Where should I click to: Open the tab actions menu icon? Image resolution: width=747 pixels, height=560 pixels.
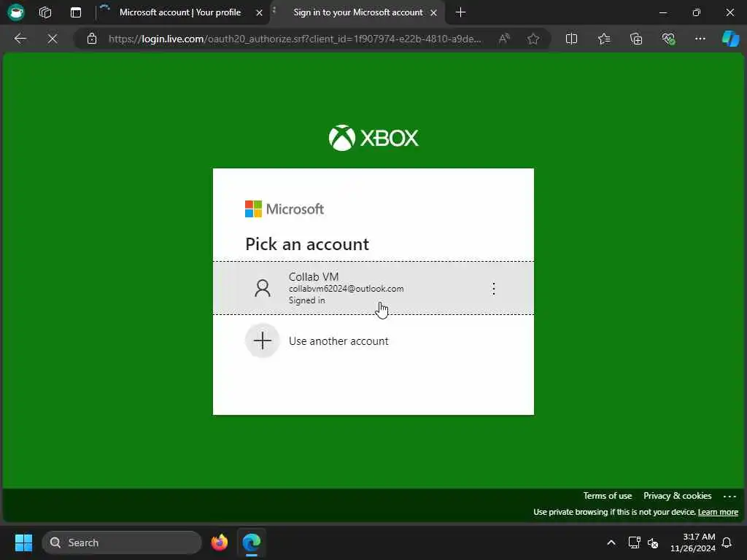pos(76,12)
